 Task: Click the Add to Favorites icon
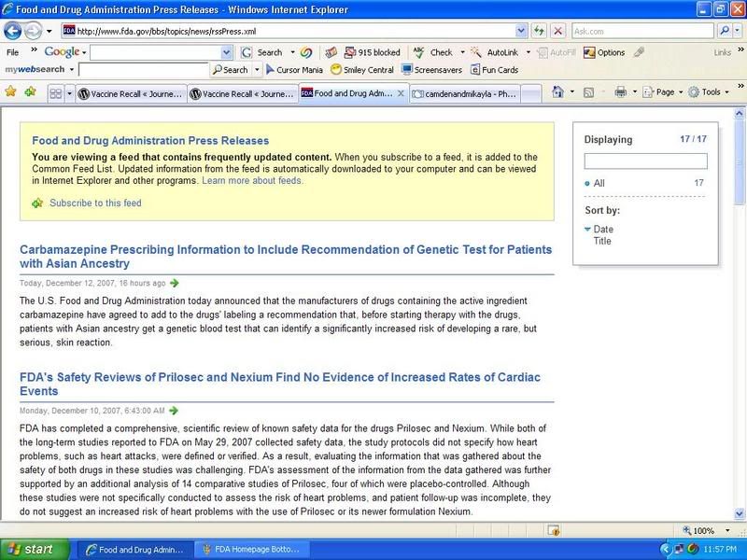pyautogui.click(x=30, y=91)
